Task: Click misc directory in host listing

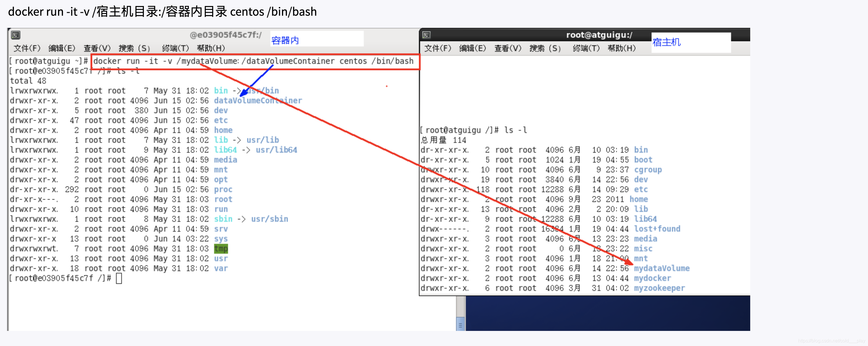Action: (643, 248)
